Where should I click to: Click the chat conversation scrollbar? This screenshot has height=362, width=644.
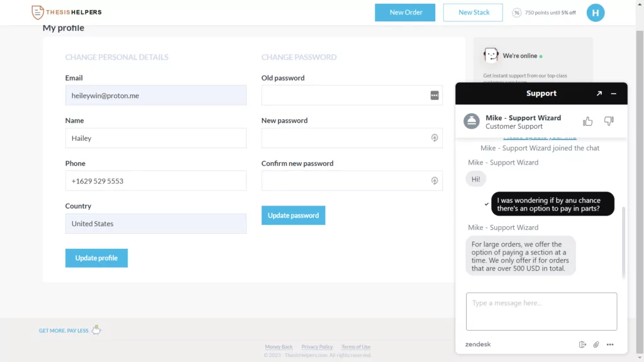(x=623, y=242)
